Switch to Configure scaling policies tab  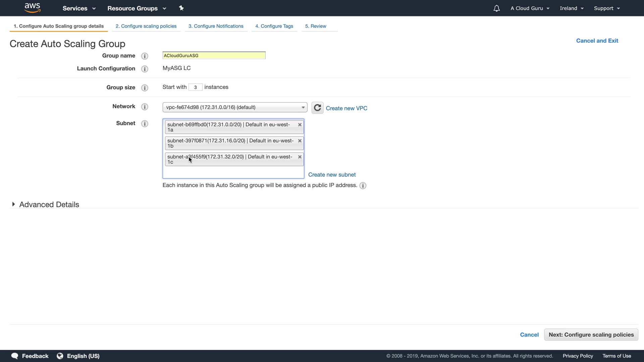(x=146, y=26)
